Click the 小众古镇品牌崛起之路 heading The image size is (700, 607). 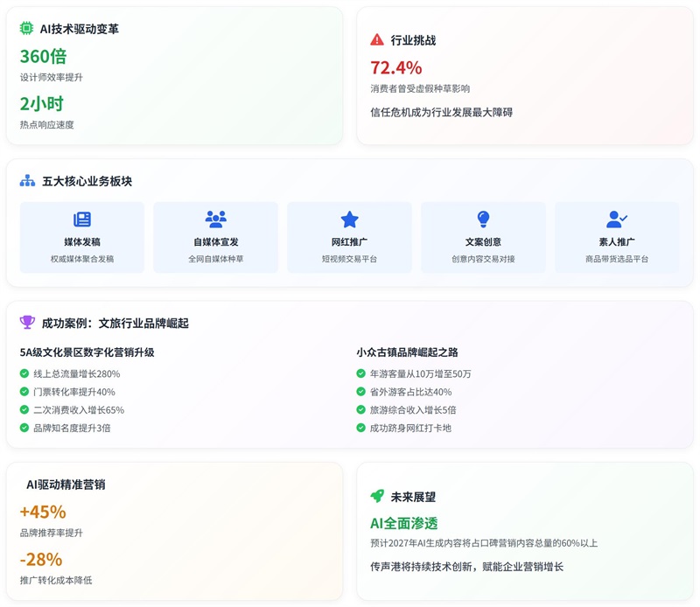[x=407, y=352]
